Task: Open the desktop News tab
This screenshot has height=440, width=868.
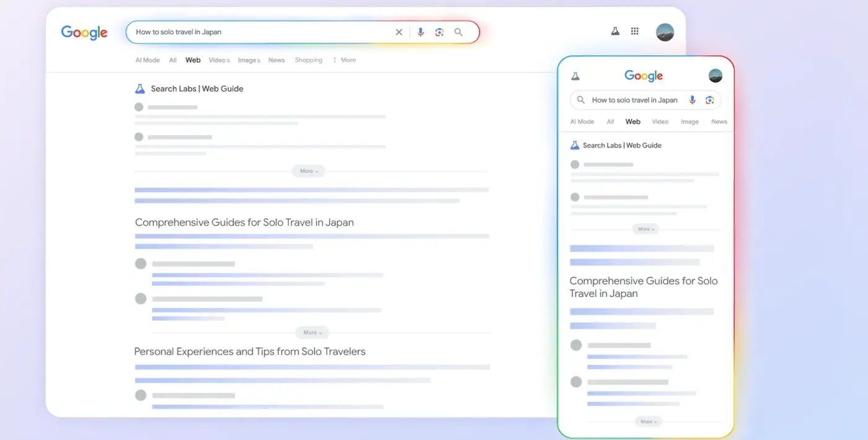Action: coord(277,60)
